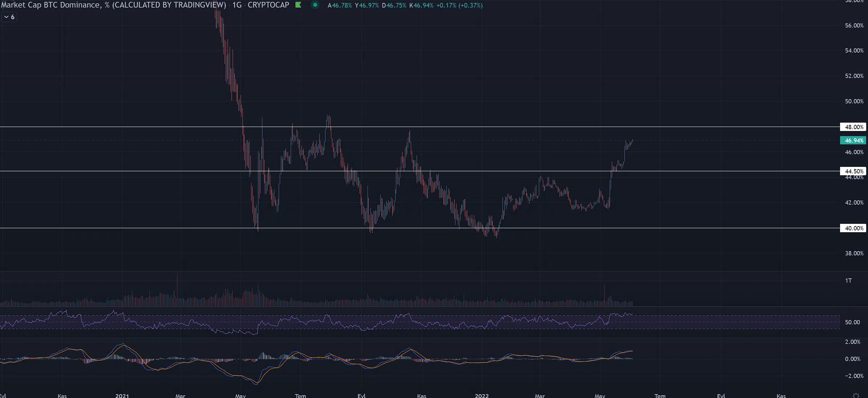Click the green 46.94% current price label
Image resolution: width=868 pixels, height=398 pixels.
[853, 140]
